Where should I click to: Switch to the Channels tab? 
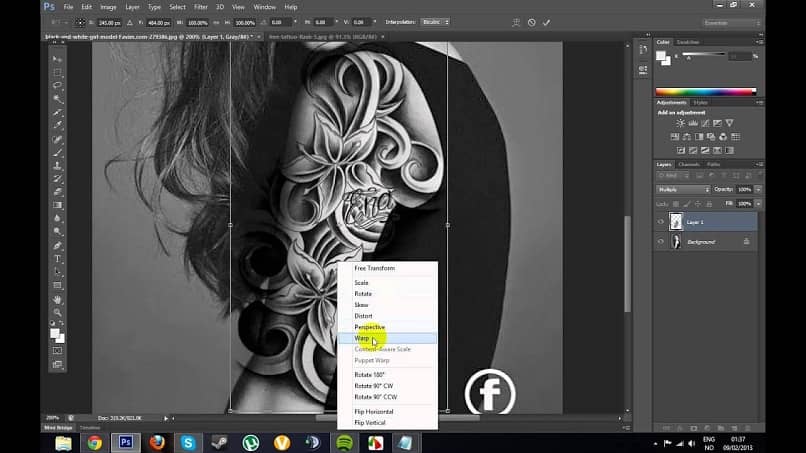click(689, 164)
